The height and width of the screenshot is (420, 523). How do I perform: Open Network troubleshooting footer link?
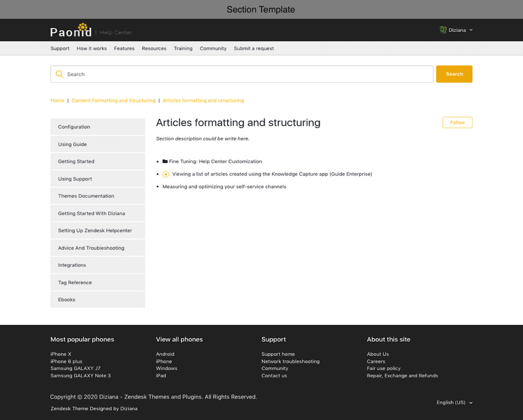291,361
